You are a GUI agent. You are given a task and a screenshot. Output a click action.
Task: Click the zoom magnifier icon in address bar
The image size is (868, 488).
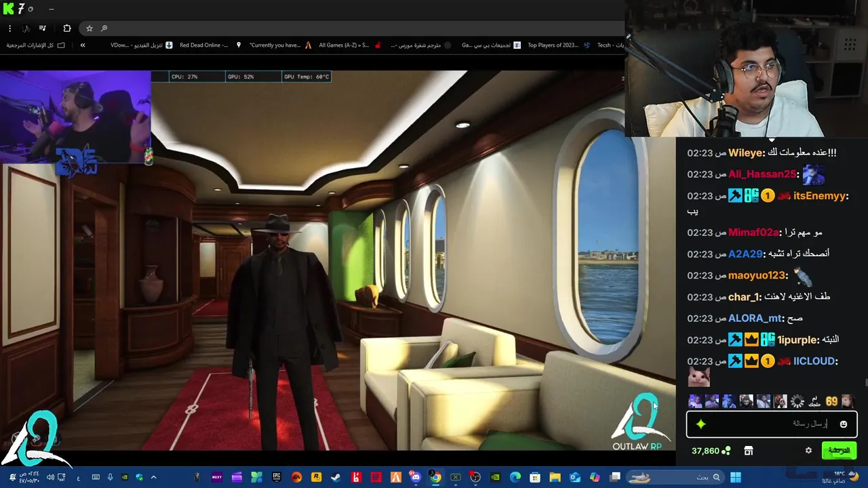pos(104,28)
